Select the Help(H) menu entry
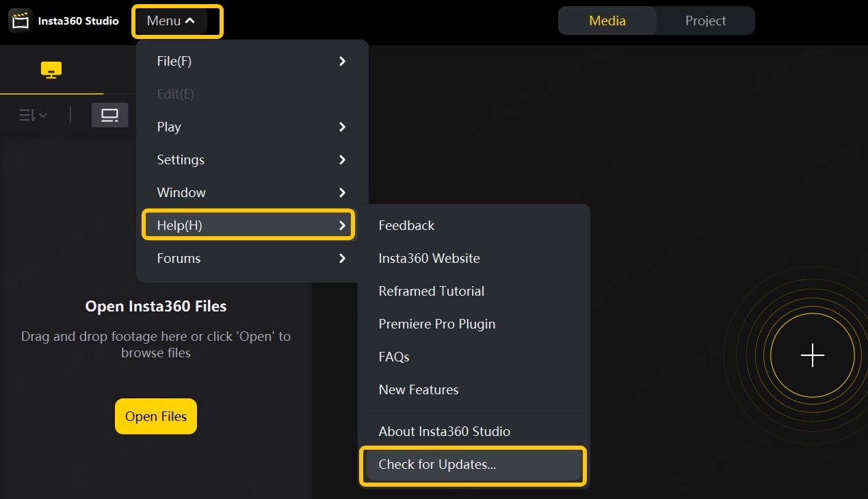868x499 pixels. (x=248, y=225)
